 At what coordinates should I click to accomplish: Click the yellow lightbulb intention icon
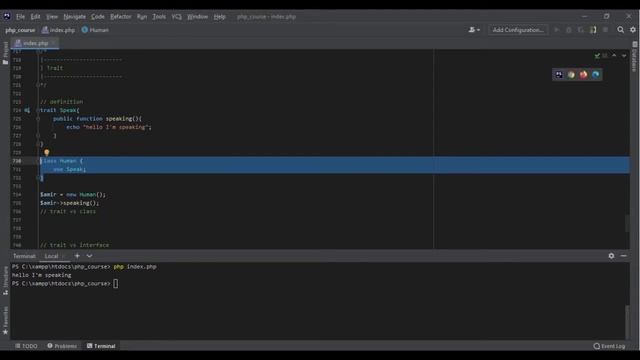(x=47, y=153)
